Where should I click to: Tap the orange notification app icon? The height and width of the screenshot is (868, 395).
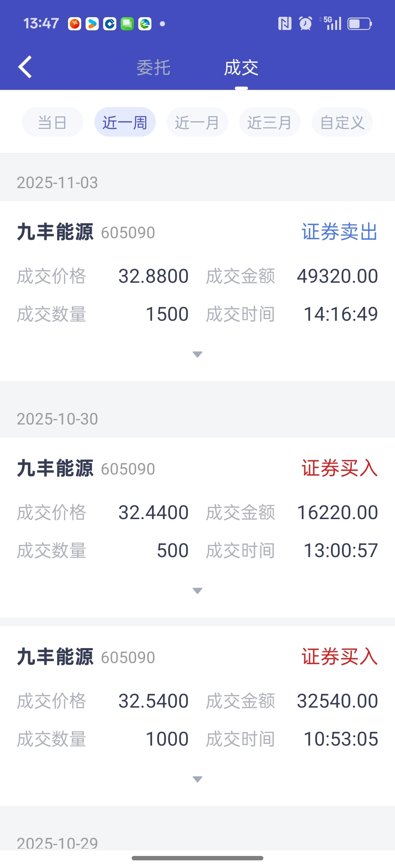point(75,24)
